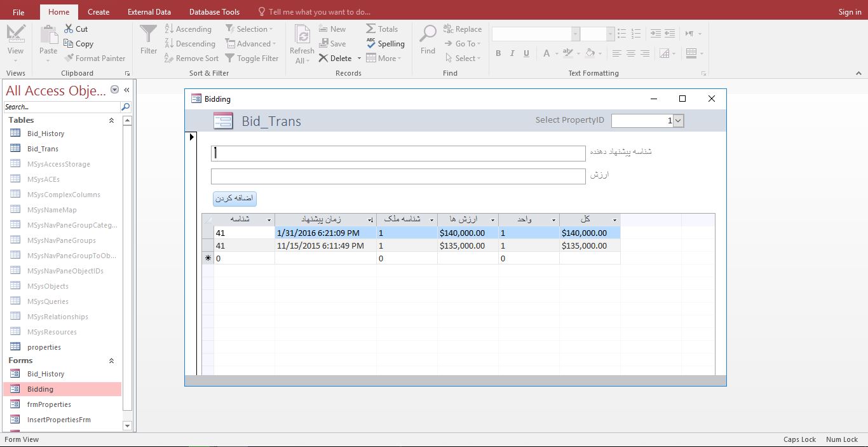
Task: Open frmProperties form from navigation pane
Action: tap(49, 404)
